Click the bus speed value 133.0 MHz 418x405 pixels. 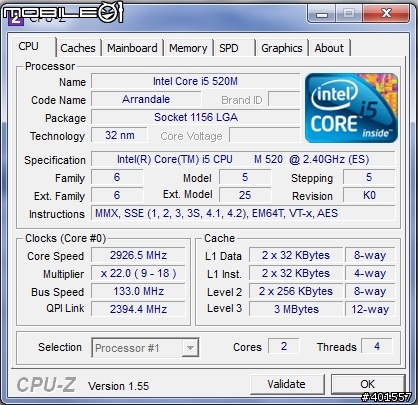[x=138, y=291]
